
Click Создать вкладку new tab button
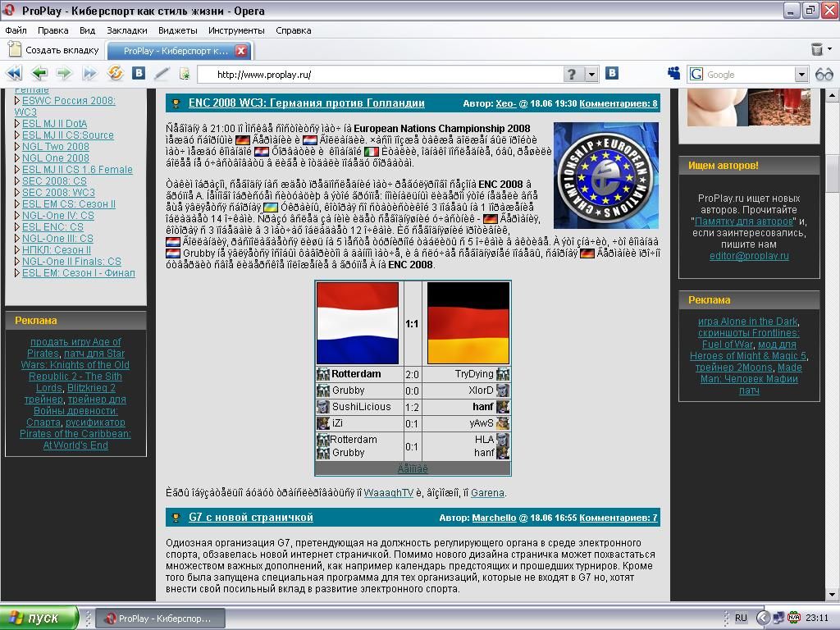coord(53,50)
